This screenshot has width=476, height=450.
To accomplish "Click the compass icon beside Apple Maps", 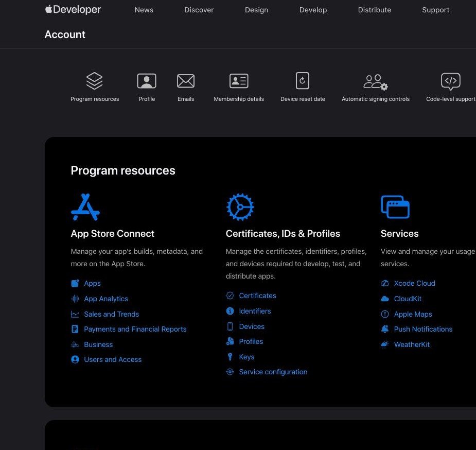I will (x=385, y=314).
